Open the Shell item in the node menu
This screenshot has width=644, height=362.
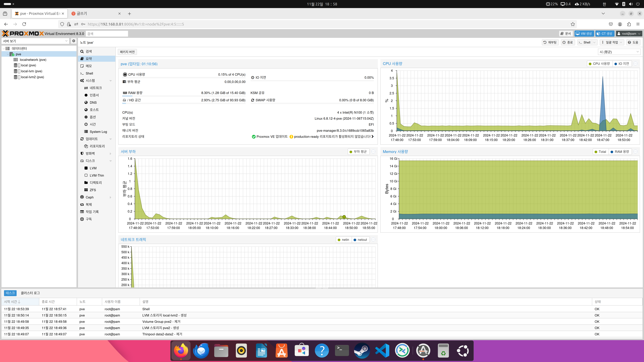[89, 73]
